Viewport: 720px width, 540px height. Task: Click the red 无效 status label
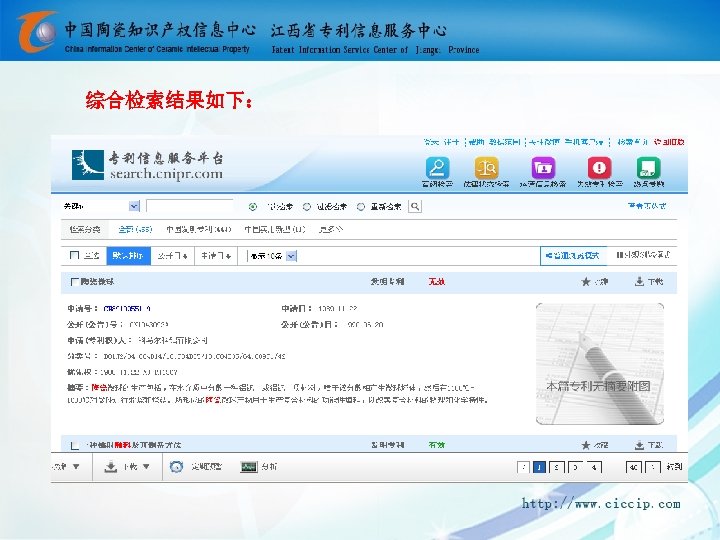(x=436, y=281)
